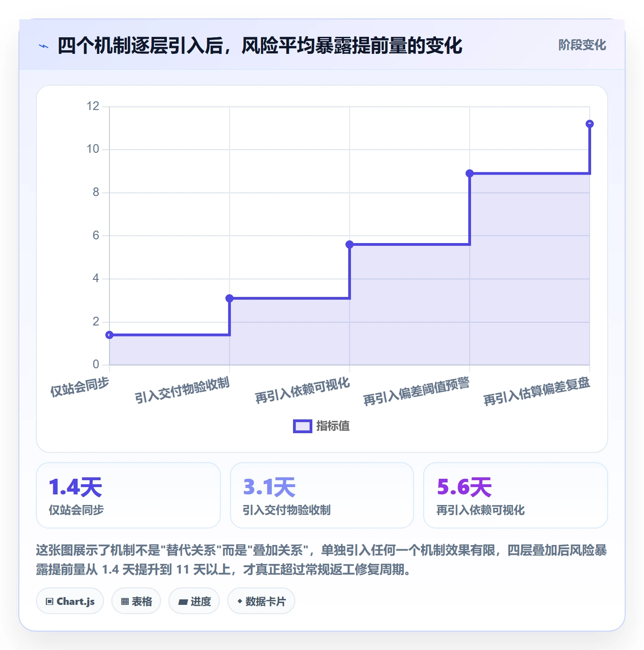
Task: Click the 阶段变化 label in header
Action: pos(582,45)
